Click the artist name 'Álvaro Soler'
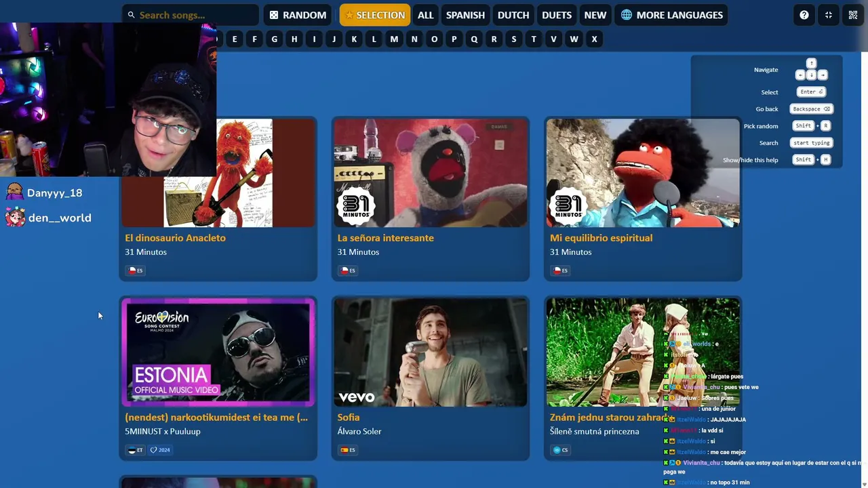 (x=359, y=432)
